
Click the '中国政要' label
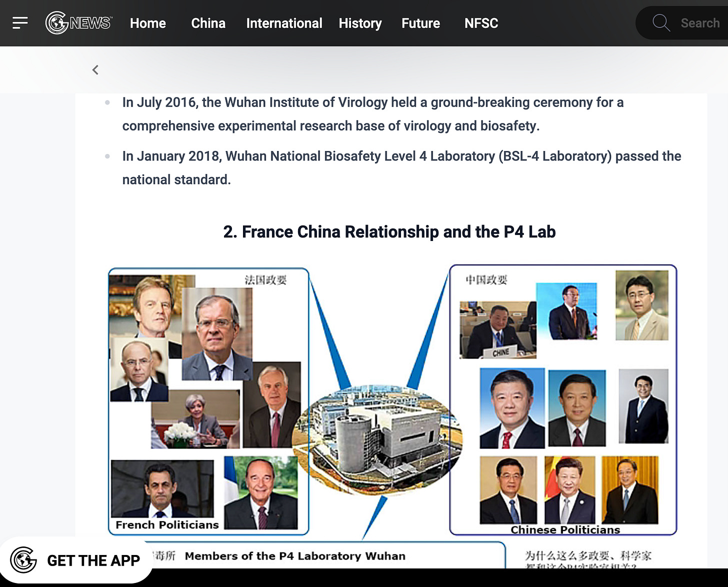(486, 280)
